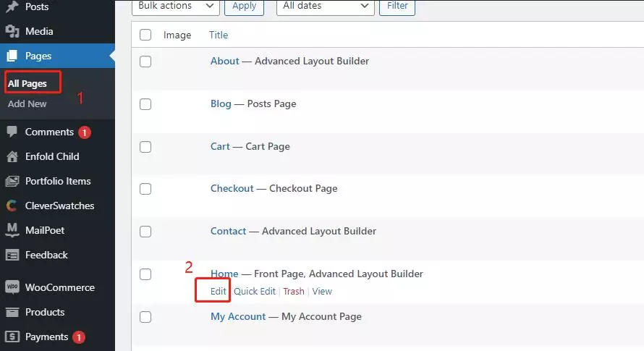
Task: Click the Posts pushpin icon
Action: 12,7
